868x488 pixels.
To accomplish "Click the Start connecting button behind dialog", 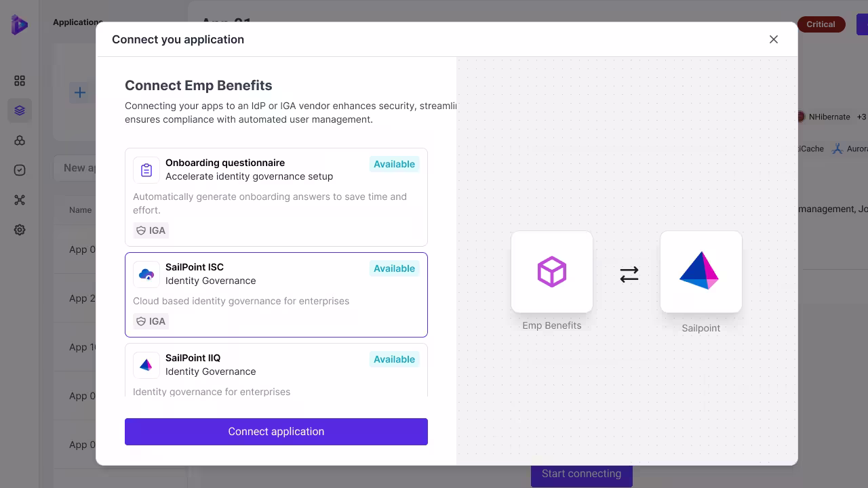I will [581, 474].
